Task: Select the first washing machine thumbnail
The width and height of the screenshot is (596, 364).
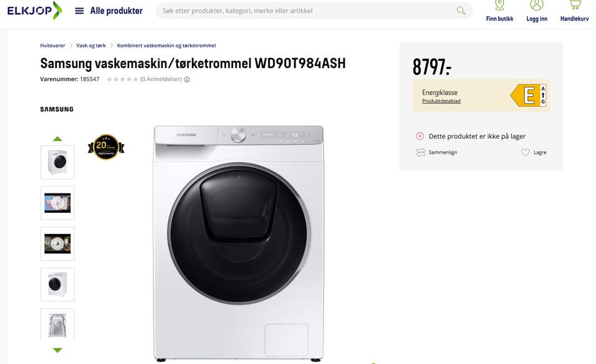Action: tap(57, 162)
